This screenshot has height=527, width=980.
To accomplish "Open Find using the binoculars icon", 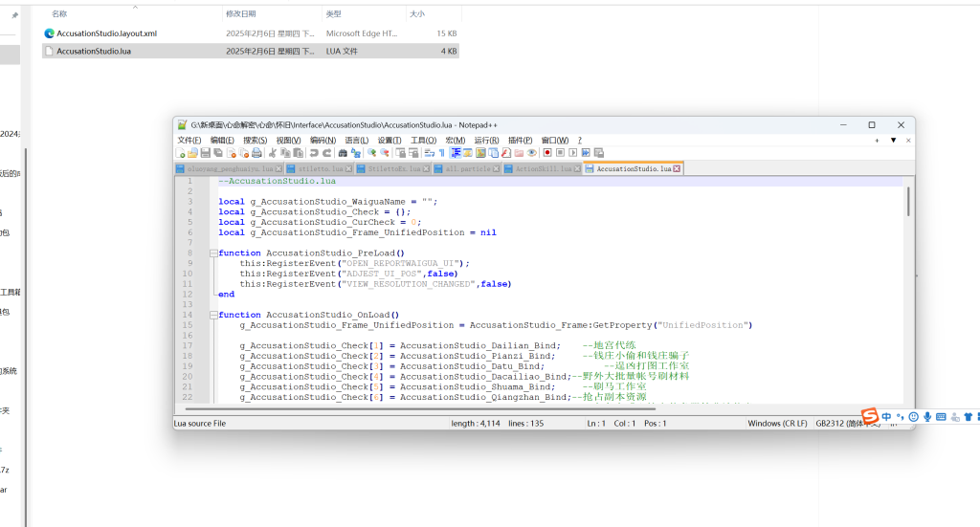I will (x=343, y=152).
